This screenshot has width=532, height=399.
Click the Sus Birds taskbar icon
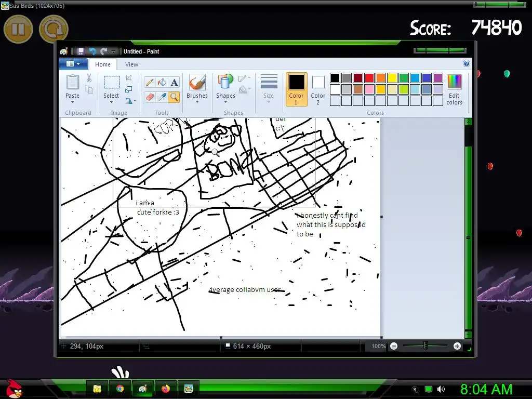pyautogui.click(x=188, y=389)
